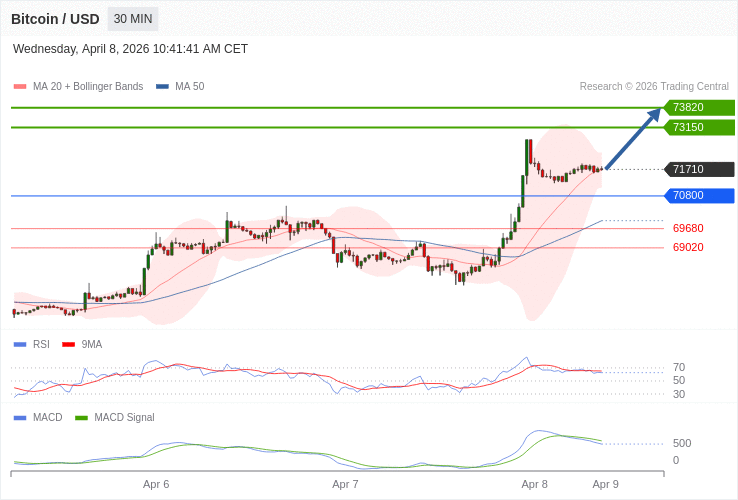The width and height of the screenshot is (738, 500).
Task: Select the 73820 green resistance price tag
Action: (x=699, y=107)
